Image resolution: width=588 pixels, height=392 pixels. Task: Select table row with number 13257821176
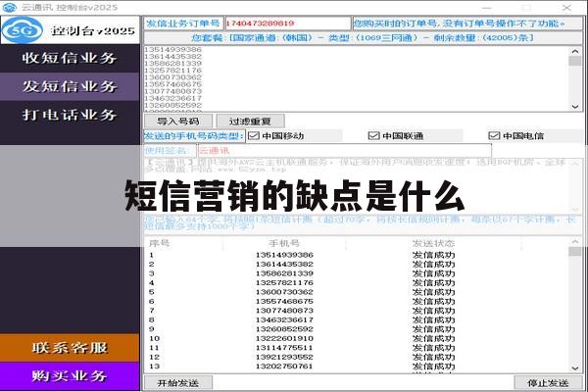357,283
